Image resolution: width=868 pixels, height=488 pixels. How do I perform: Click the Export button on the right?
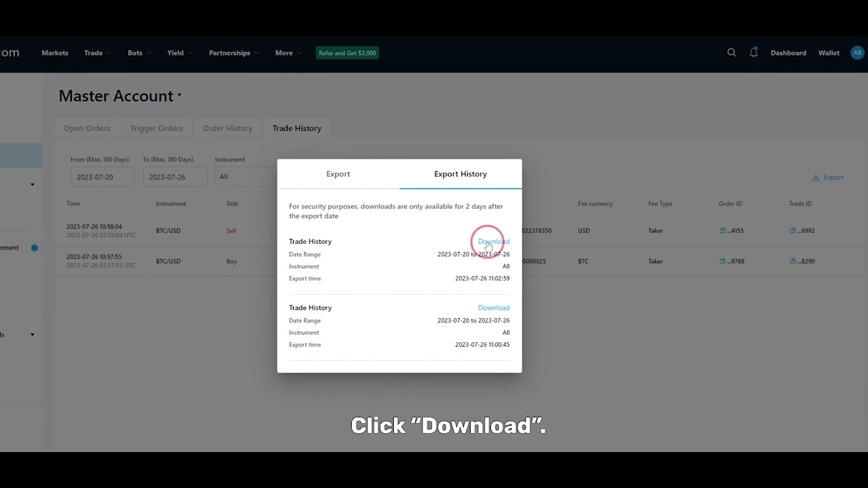[x=828, y=178]
